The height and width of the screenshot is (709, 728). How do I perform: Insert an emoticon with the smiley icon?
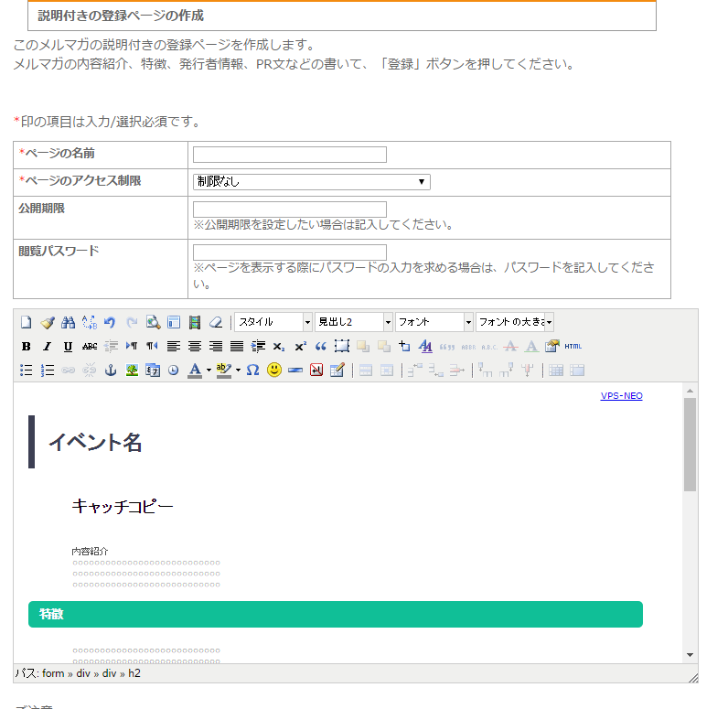tap(273, 371)
